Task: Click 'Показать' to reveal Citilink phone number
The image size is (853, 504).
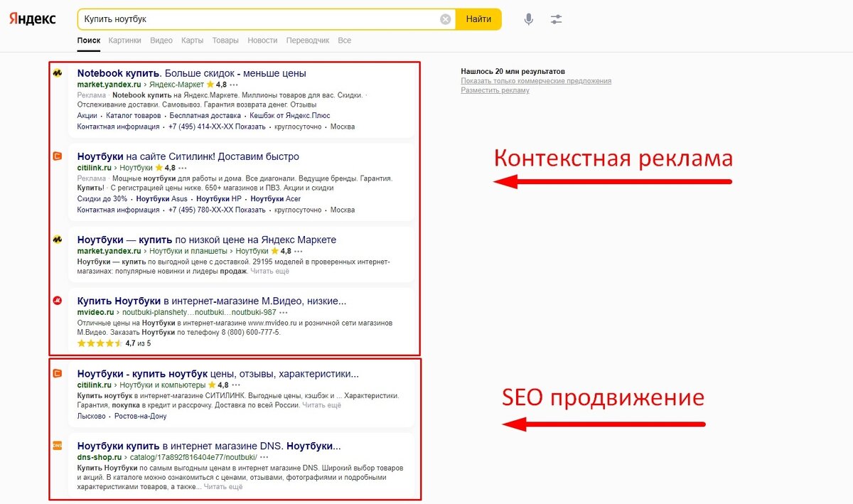Action: tap(248, 210)
